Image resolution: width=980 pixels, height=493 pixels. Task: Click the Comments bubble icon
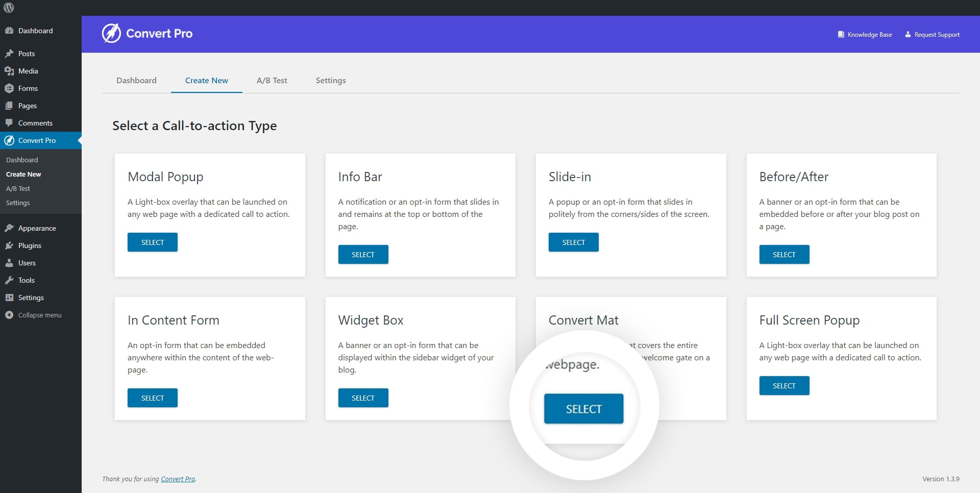9,123
